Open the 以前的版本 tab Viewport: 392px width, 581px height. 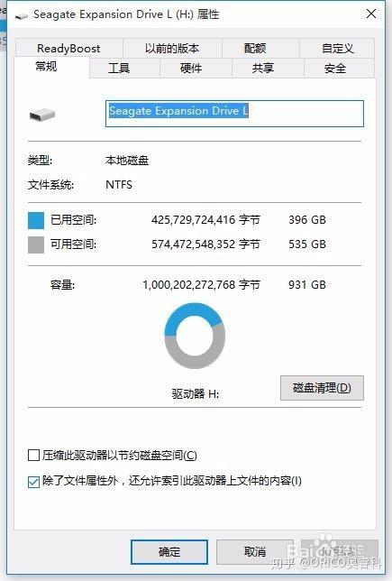point(172,49)
